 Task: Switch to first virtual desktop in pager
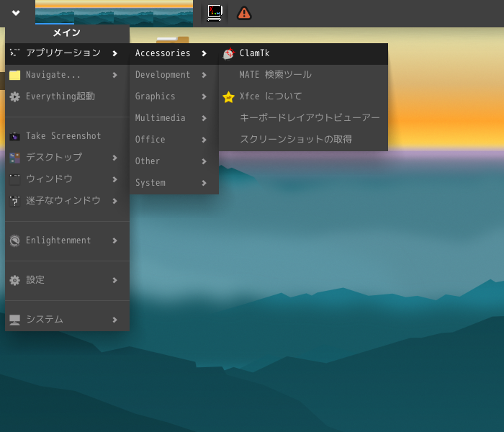pyautogui.click(x=55, y=12)
